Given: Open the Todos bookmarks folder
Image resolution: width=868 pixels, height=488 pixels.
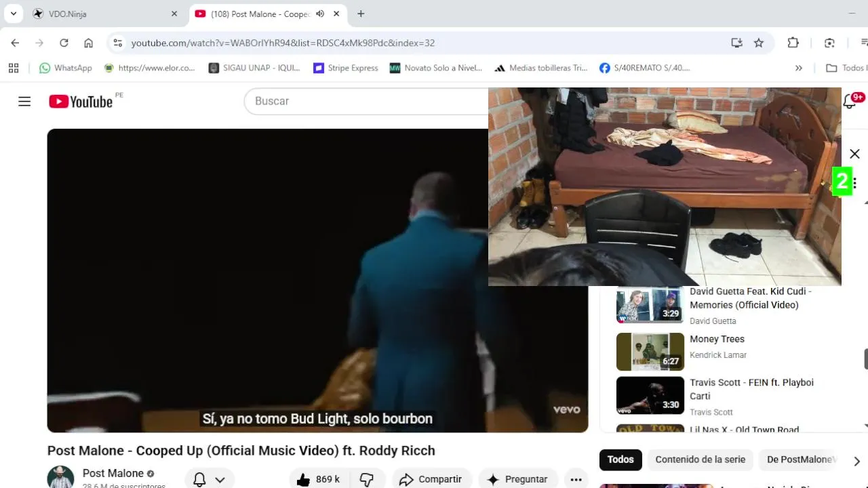Looking at the screenshot, I should click(846, 68).
